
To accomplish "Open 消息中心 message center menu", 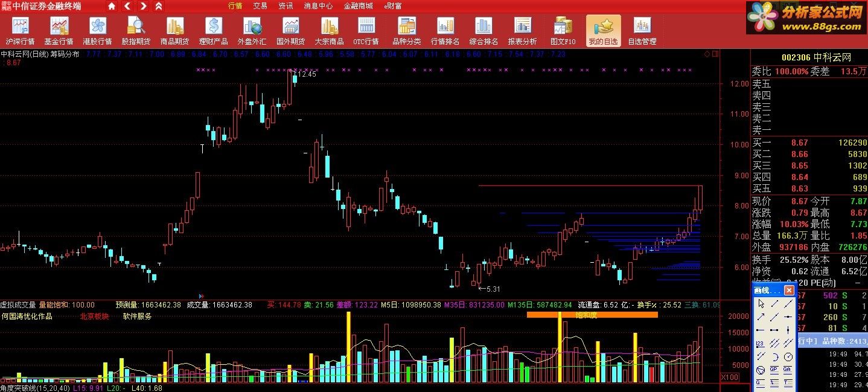I will pyautogui.click(x=318, y=6).
